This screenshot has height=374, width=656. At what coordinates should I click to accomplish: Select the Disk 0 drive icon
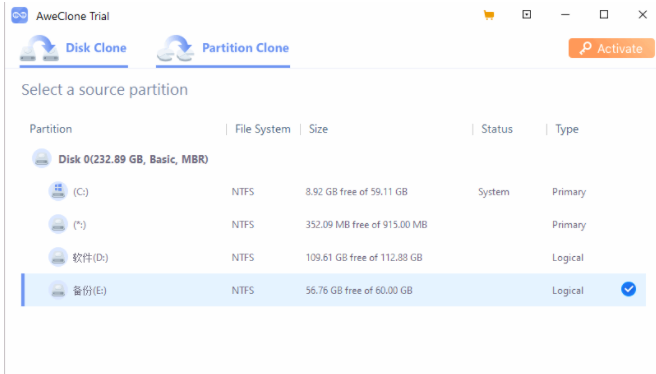point(42,159)
